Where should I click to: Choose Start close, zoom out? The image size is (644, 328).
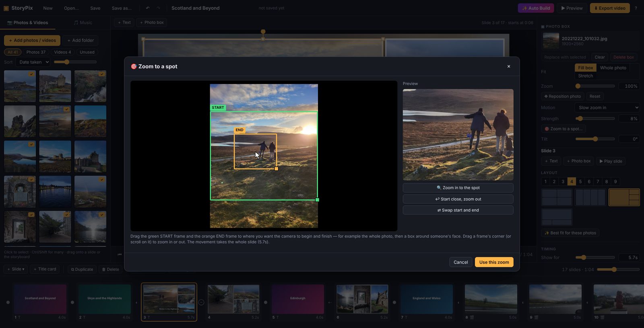click(458, 199)
